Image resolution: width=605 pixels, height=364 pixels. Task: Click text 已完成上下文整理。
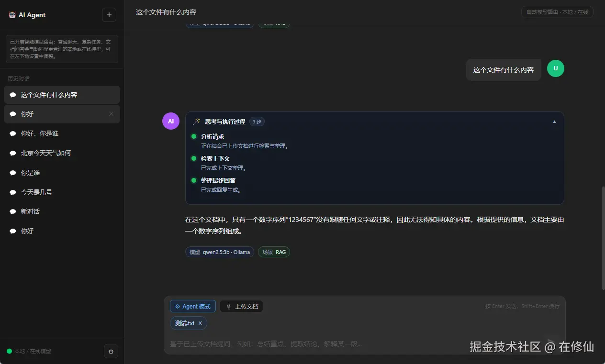click(223, 168)
